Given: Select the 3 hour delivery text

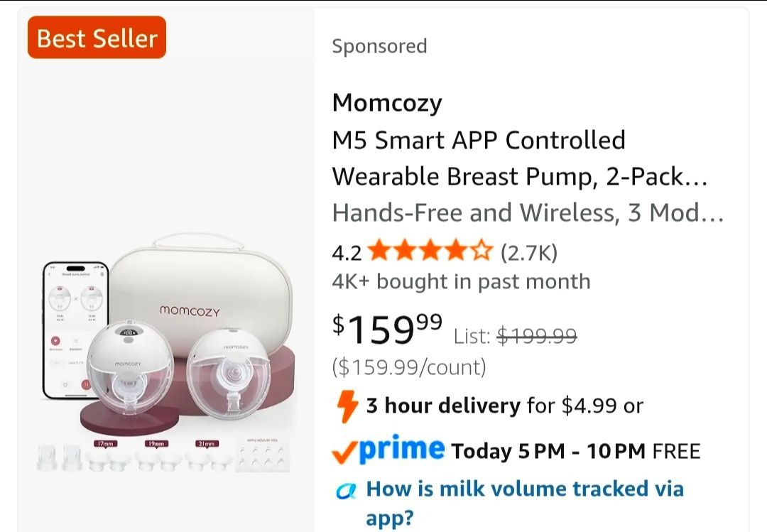Looking at the screenshot, I should coord(443,406).
